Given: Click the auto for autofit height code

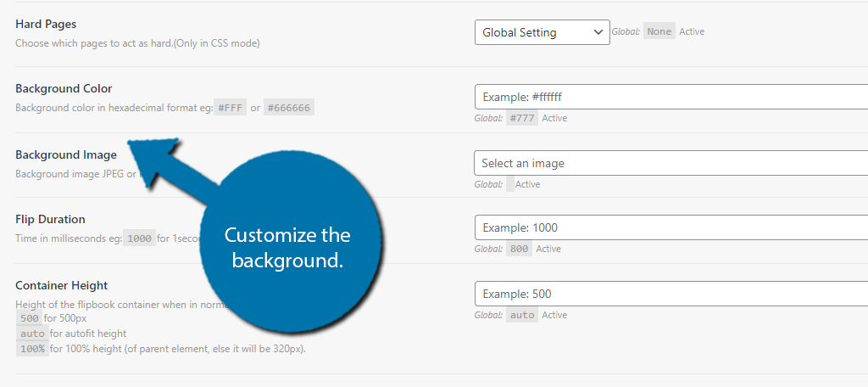Looking at the screenshot, I should pos(32,334).
